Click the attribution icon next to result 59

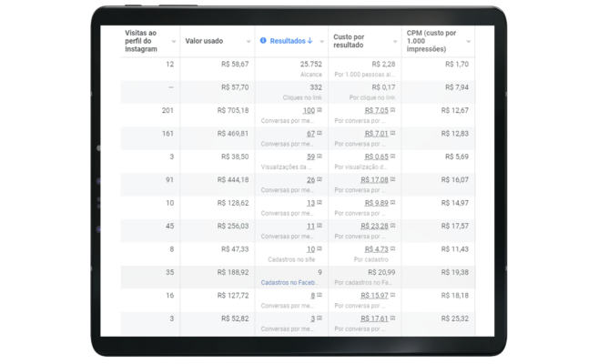[320, 157]
